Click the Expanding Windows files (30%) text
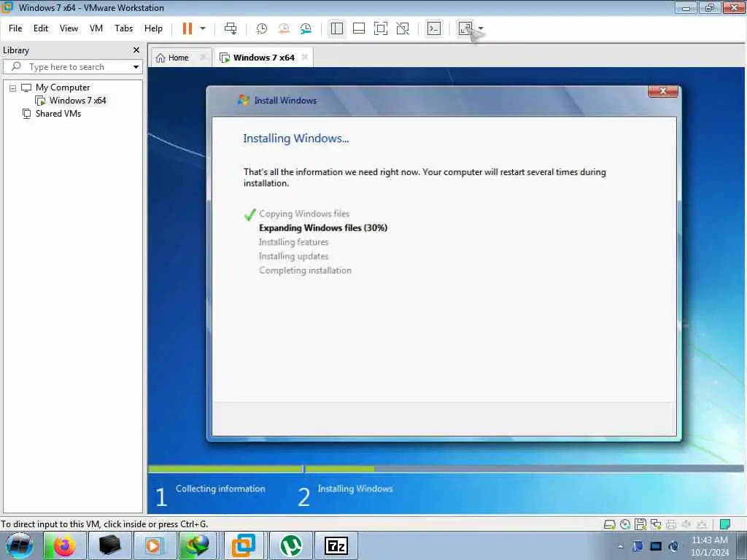Image resolution: width=747 pixels, height=560 pixels. (323, 227)
